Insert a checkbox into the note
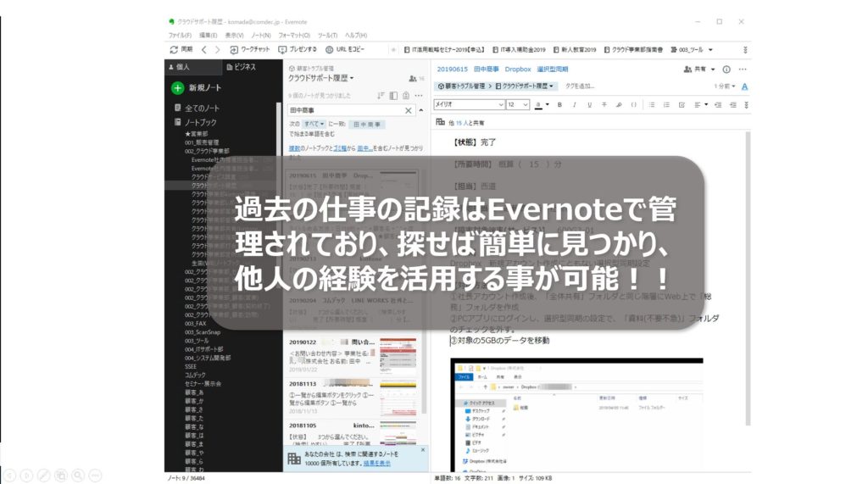This screenshot has height=484, width=868. (x=682, y=104)
